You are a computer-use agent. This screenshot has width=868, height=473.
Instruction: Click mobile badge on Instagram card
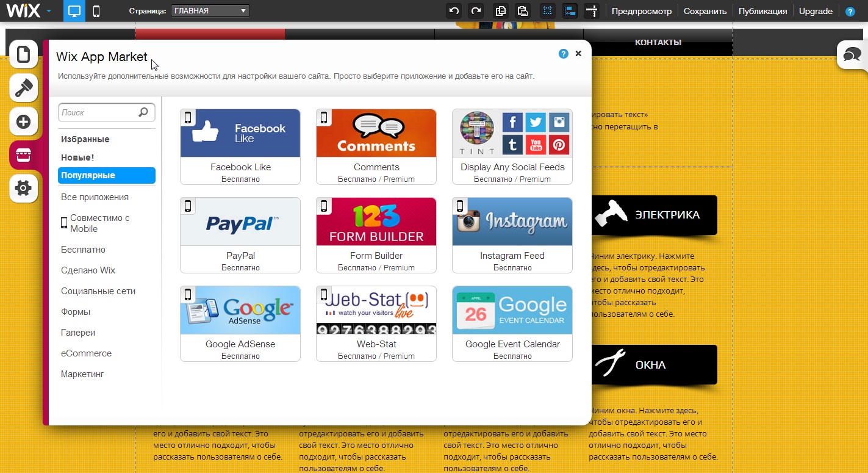460,206
